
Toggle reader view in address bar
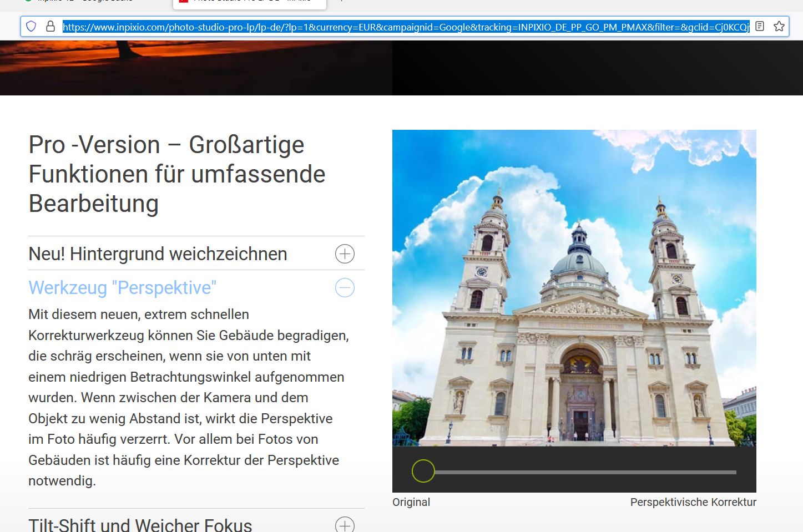pyautogui.click(x=760, y=26)
